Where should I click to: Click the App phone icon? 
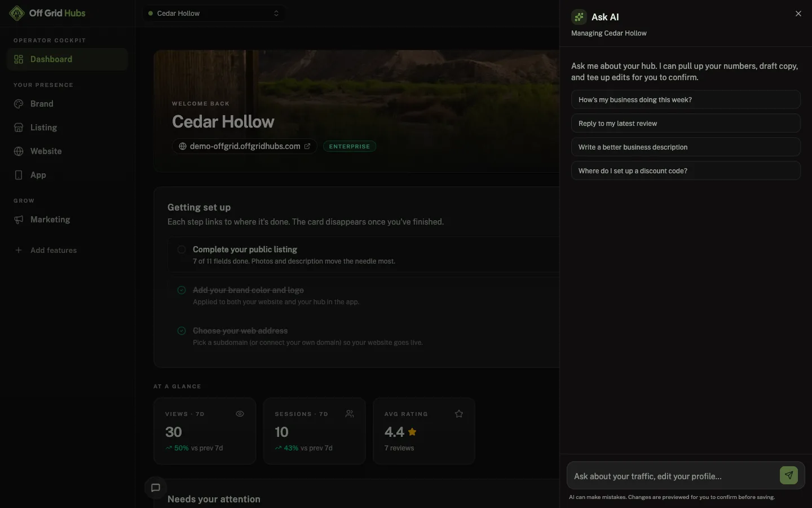click(x=19, y=175)
